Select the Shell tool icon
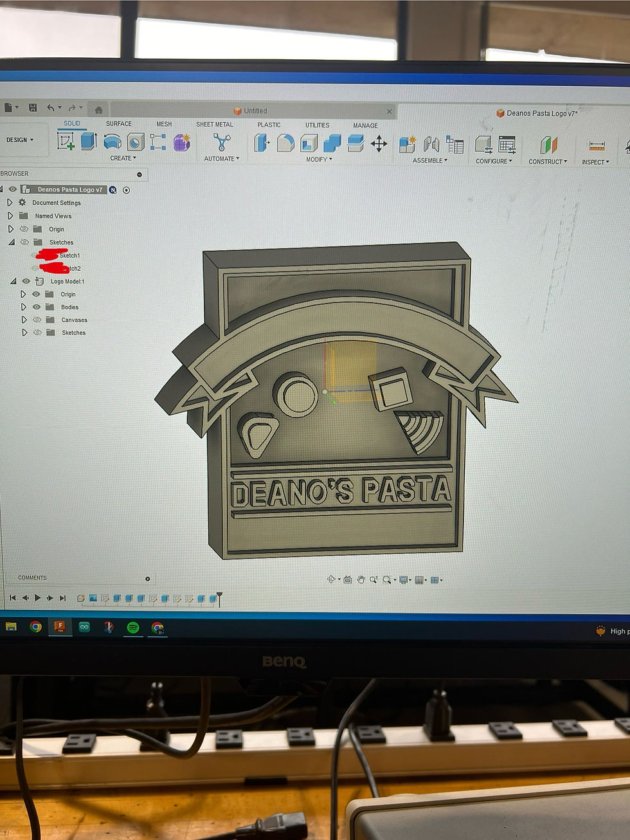630x840 pixels. click(309, 143)
